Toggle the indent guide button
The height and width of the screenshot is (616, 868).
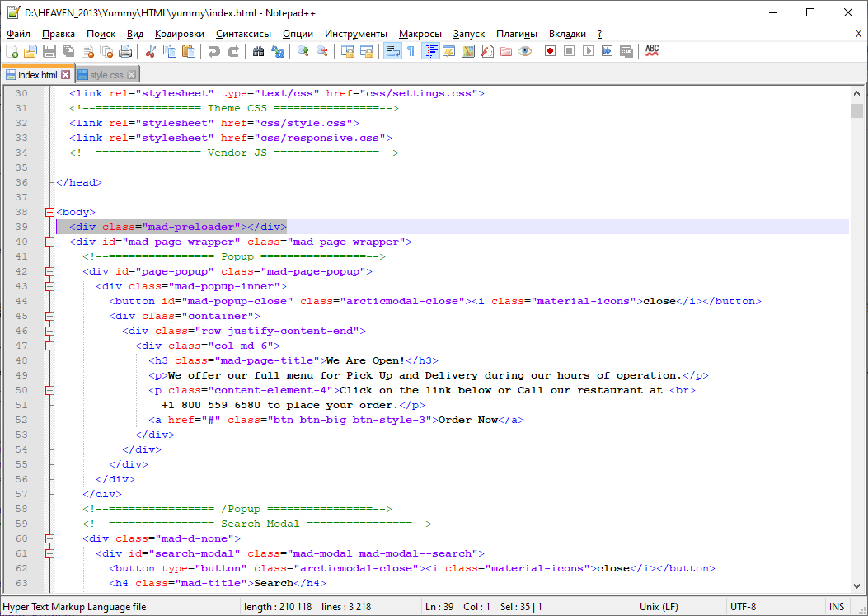(430, 51)
